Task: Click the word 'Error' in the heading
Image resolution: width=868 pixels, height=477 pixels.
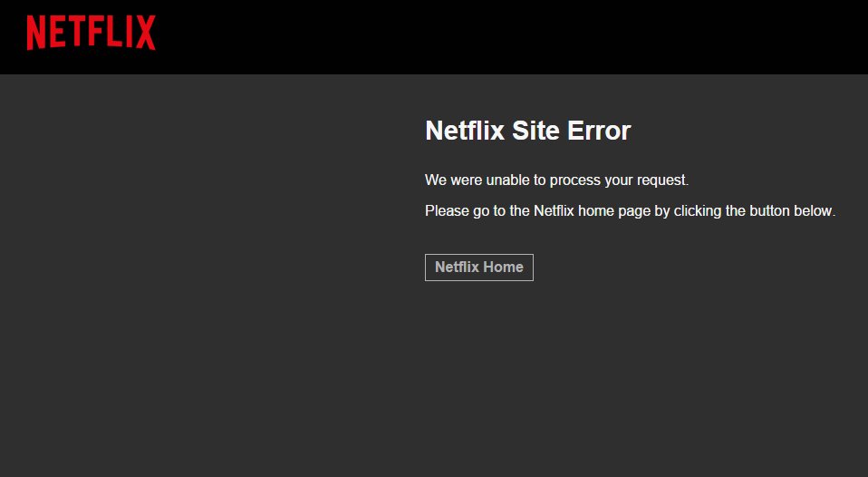Action: [x=599, y=131]
